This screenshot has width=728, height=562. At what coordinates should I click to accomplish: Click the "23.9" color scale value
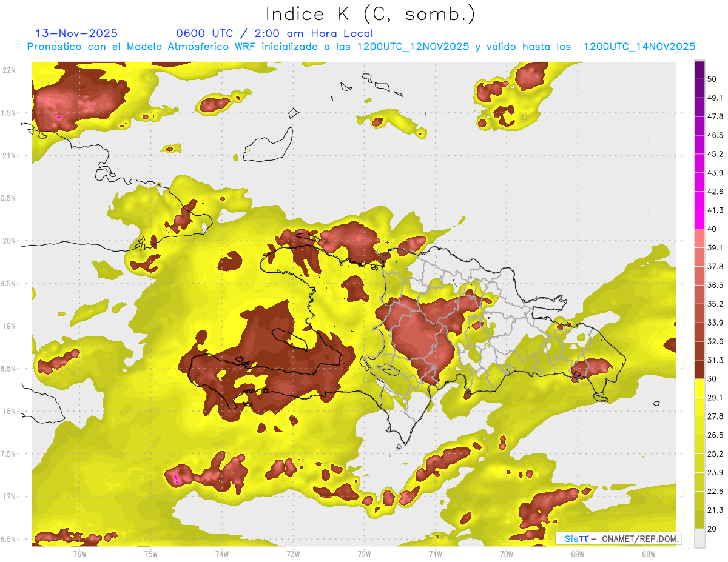715,473
